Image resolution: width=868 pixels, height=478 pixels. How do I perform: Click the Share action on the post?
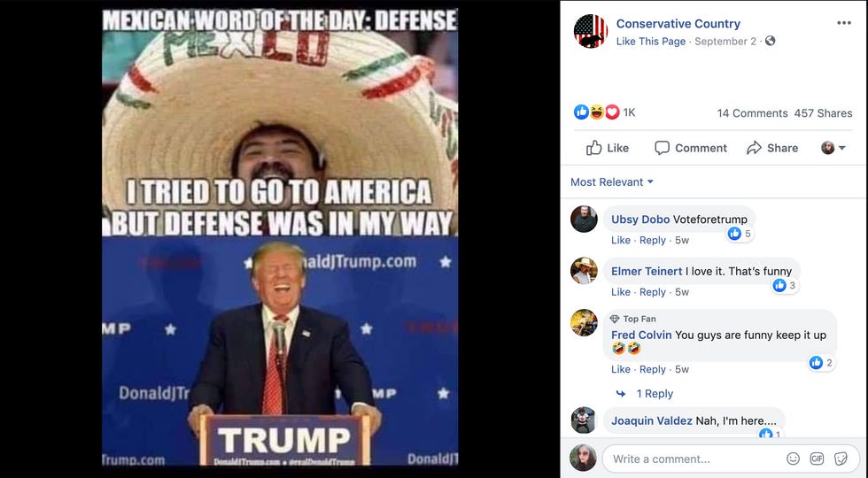pyautogui.click(x=772, y=148)
